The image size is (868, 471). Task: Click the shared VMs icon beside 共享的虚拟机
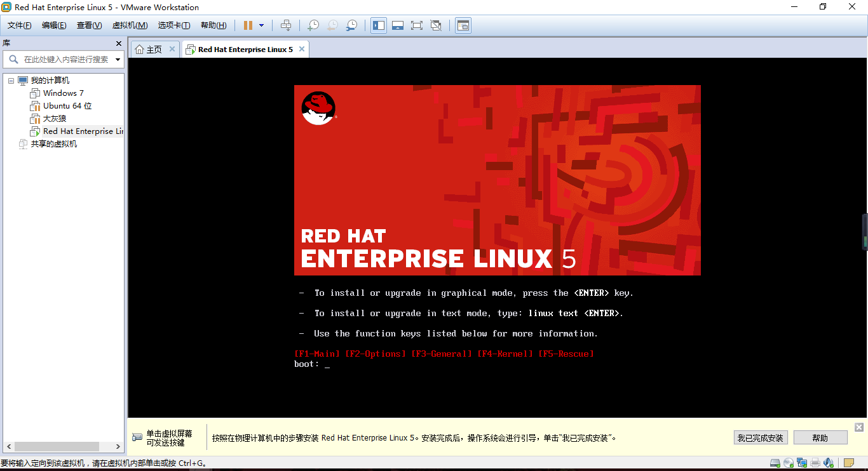click(x=24, y=144)
